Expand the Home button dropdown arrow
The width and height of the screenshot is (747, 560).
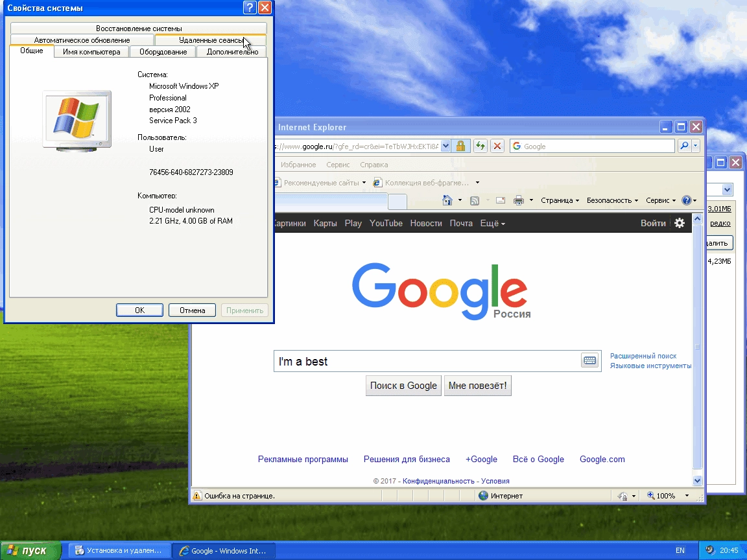click(x=460, y=200)
